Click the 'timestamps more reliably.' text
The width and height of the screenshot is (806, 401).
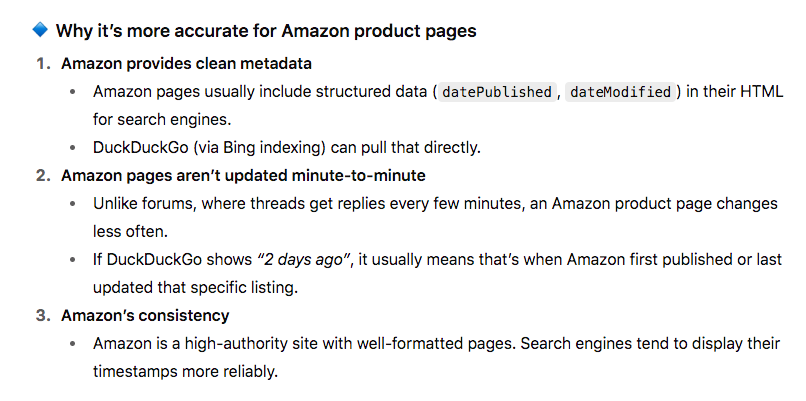185,371
